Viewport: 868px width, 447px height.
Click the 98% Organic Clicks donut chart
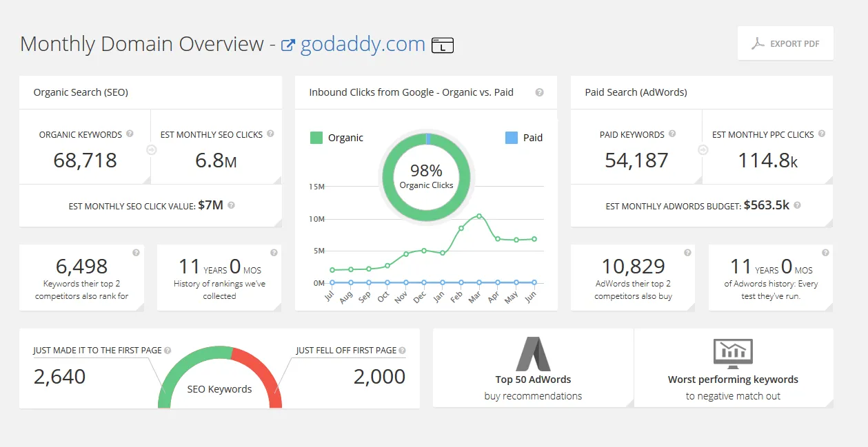click(426, 177)
